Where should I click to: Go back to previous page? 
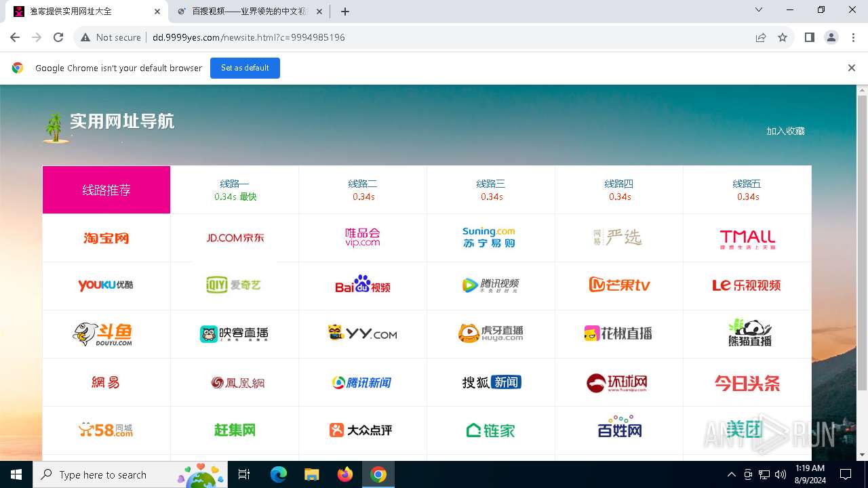pyautogui.click(x=16, y=37)
